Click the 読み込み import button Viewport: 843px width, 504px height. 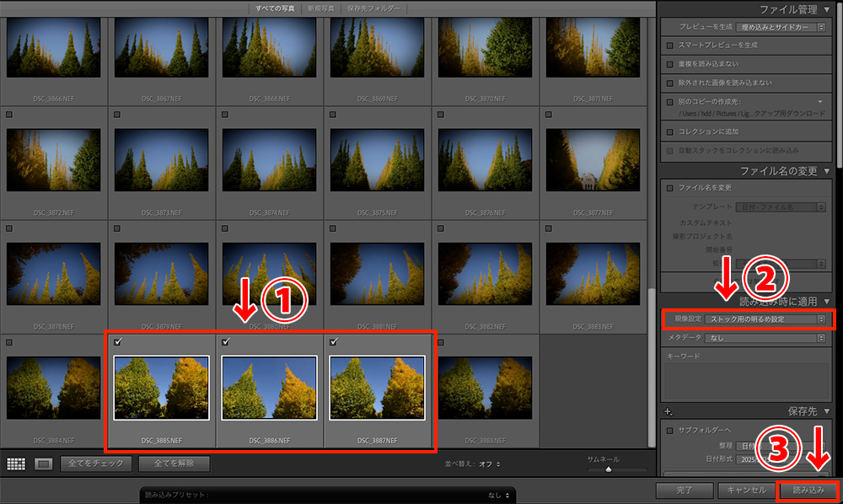(x=808, y=490)
